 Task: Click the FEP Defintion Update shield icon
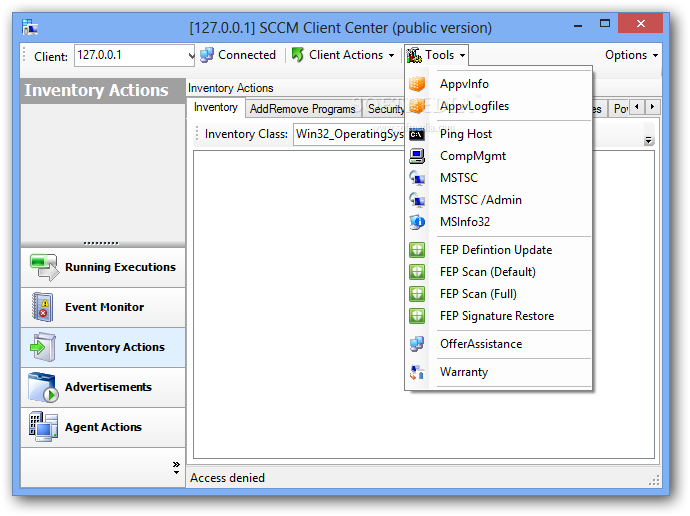coord(417,250)
